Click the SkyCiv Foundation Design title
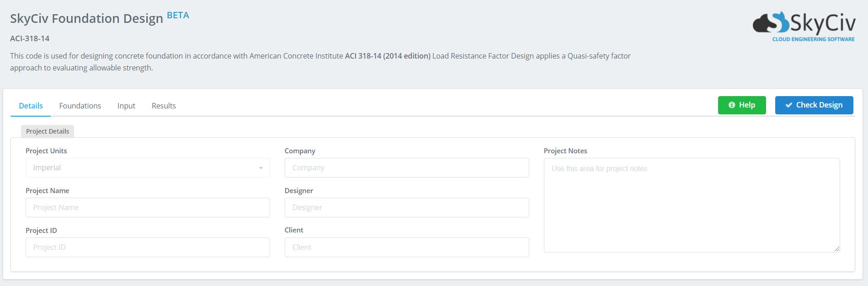 (x=86, y=18)
